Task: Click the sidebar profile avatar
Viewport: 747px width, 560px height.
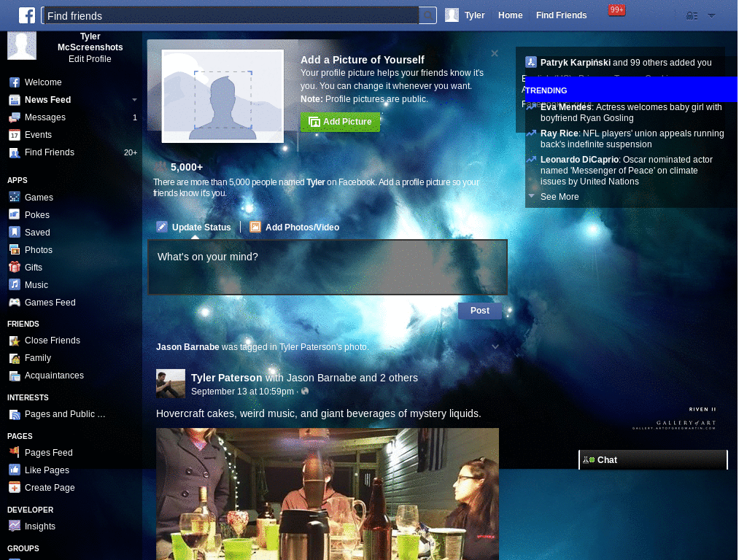Action: click(21, 46)
